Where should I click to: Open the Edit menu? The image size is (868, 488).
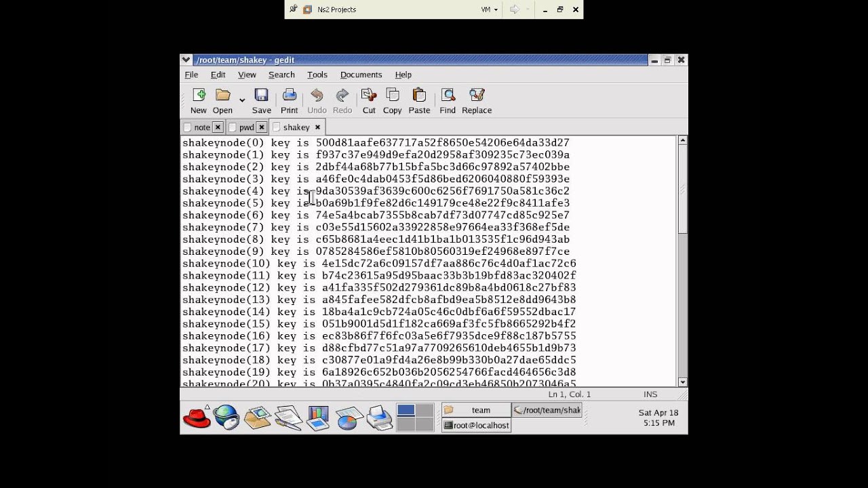pyautogui.click(x=218, y=75)
